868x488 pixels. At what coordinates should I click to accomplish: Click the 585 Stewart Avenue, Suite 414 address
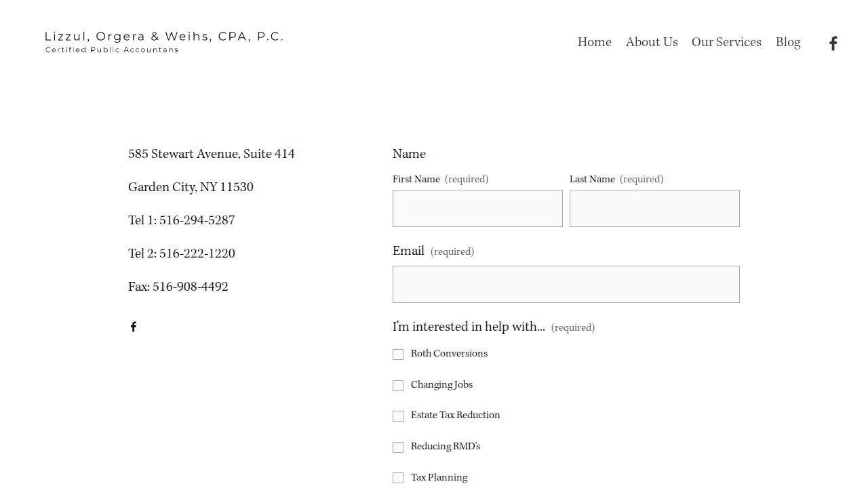[212, 154]
